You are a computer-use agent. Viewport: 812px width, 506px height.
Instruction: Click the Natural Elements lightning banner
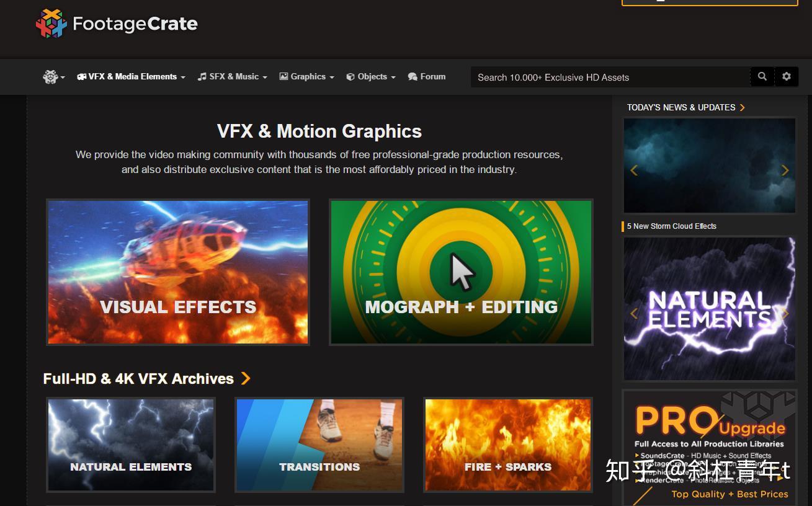click(x=710, y=309)
